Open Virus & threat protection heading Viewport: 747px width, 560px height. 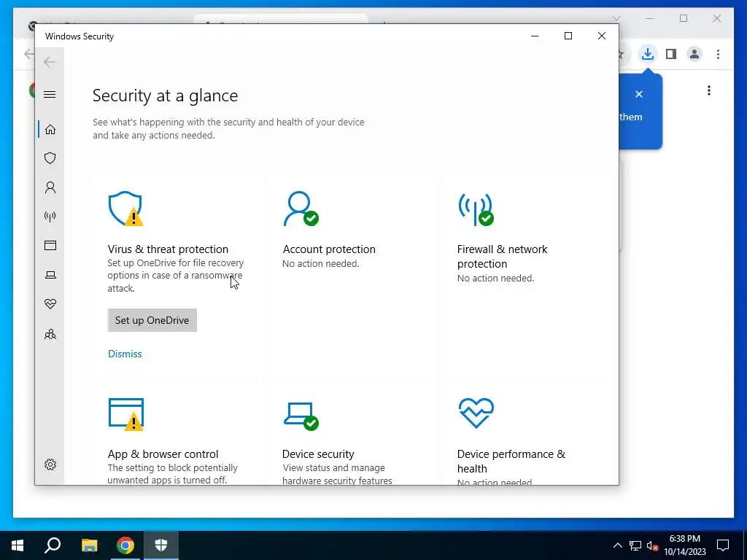click(x=168, y=249)
